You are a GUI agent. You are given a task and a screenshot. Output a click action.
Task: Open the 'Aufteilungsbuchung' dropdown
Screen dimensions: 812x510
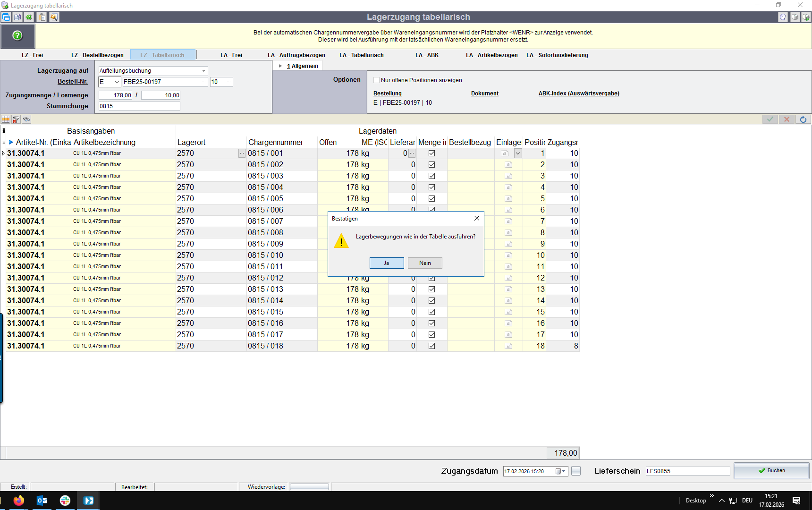(203, 71)
